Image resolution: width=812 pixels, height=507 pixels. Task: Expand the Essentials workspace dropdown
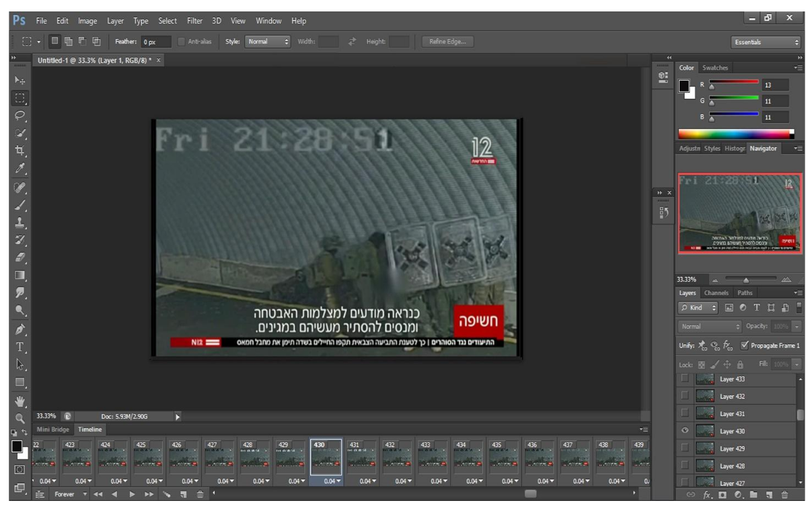click(766, 42)
